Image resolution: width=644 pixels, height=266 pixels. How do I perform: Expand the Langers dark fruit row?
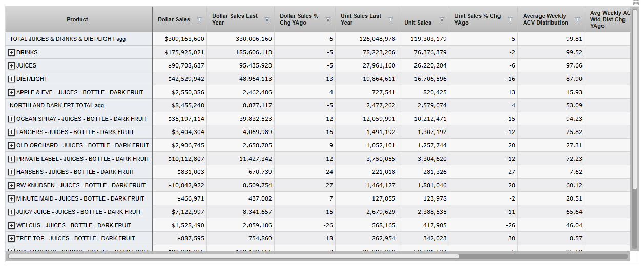12,132
